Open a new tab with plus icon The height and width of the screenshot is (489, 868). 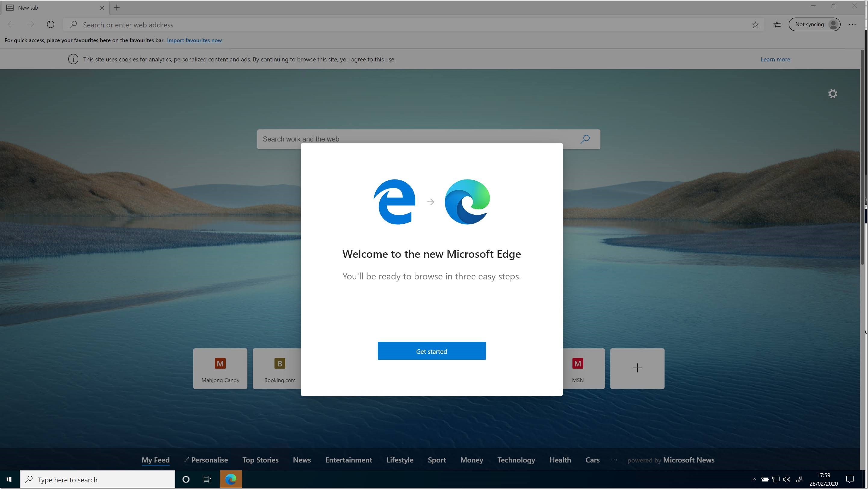(x=116, y=8)
